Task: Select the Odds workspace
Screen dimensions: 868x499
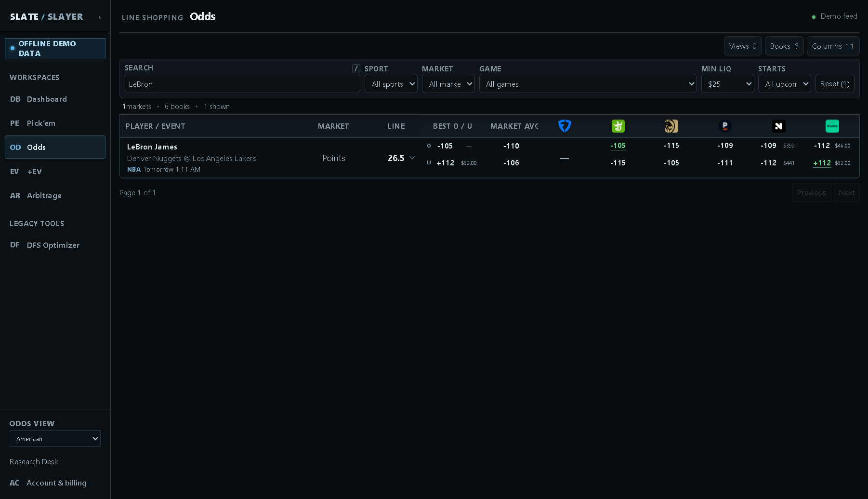Action: pos(55,147)
